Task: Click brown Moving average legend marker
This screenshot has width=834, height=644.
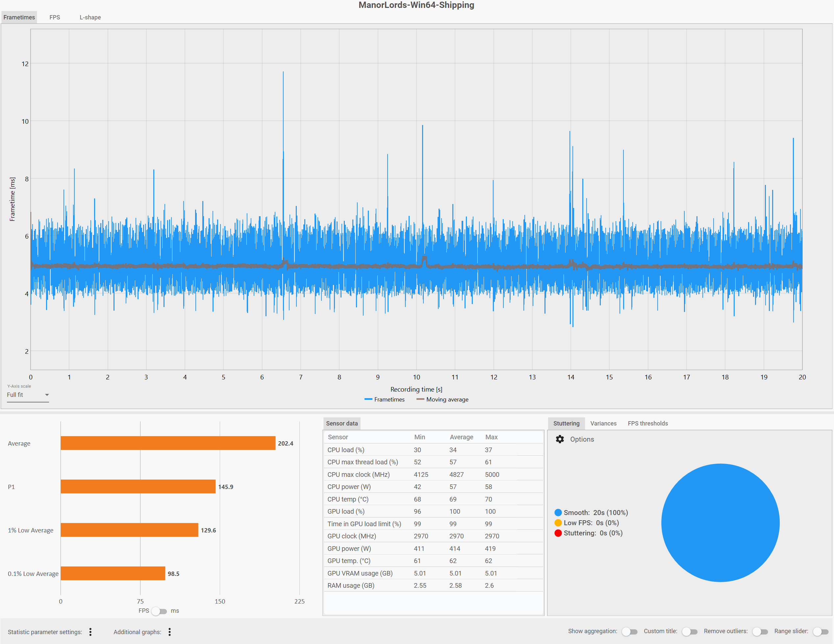Action: click(x=420, y=399)
